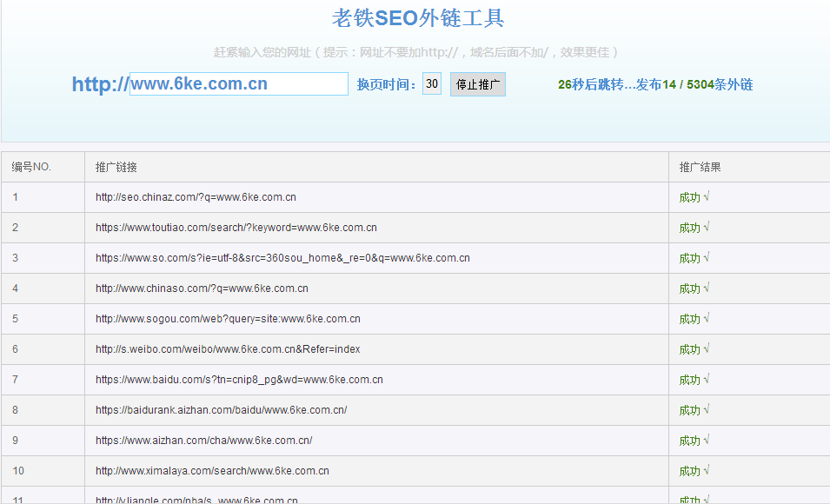The width and height of the screenshot is (830, 504).
Task: Click the countdown status text showing 5304条外链
Action: (654, 84)
